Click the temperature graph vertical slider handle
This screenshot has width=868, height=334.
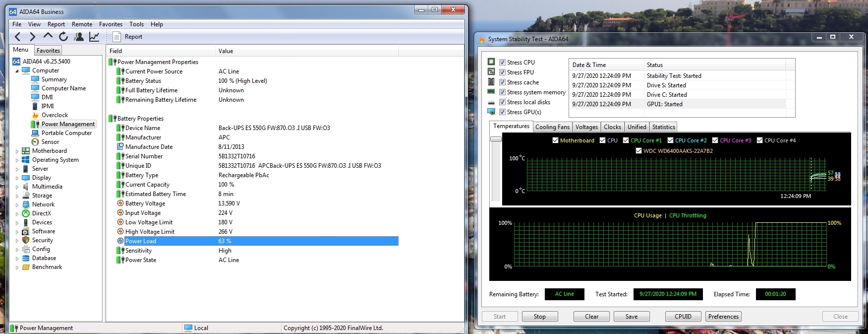tap(496, 139)
